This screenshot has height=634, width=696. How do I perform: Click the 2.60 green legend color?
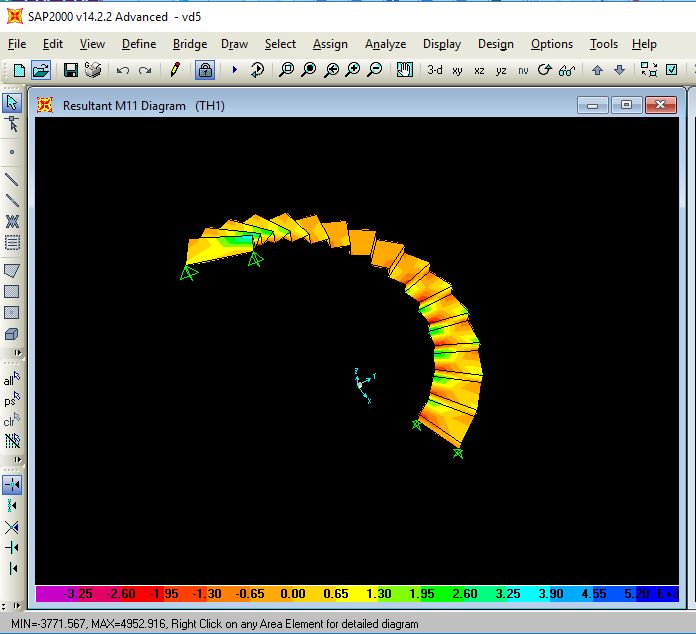(464, 594)
